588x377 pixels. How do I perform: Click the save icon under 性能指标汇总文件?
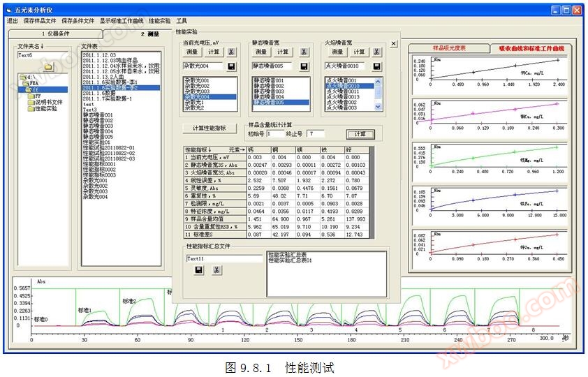point(199,269)
